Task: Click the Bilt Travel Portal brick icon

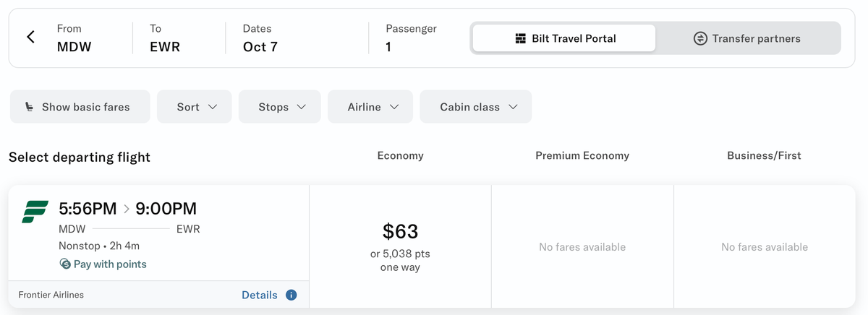Action: (520, 38)
